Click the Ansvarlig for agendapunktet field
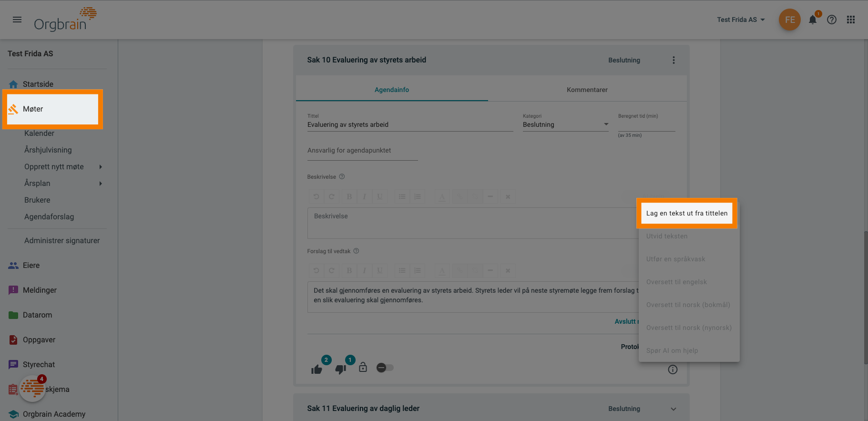Image resolution: width=868 pixels, height=421 pixels. pyautogui.click(x=362, y=151)
